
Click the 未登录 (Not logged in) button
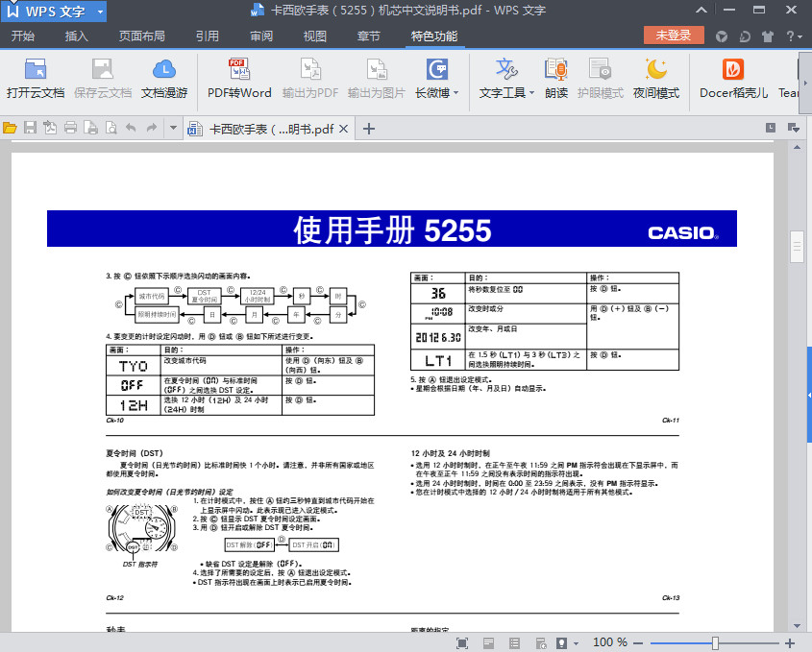pyautogui.click(x=674, y=36)
